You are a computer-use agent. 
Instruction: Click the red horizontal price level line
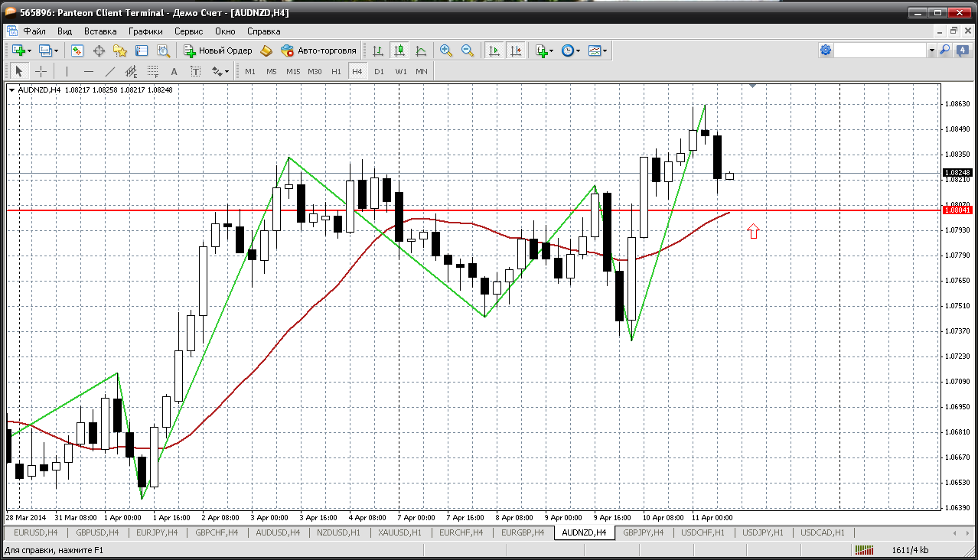tap(459, 210)
